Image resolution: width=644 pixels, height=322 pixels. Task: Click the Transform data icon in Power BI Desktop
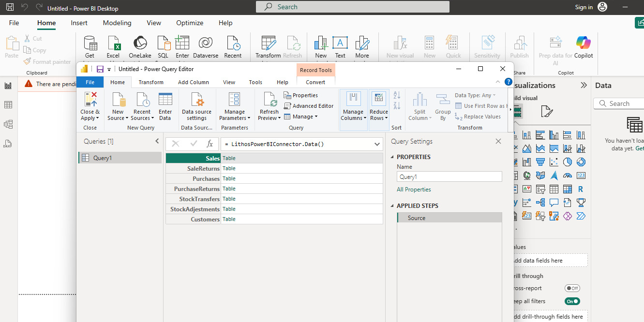(x=268, y=43)
